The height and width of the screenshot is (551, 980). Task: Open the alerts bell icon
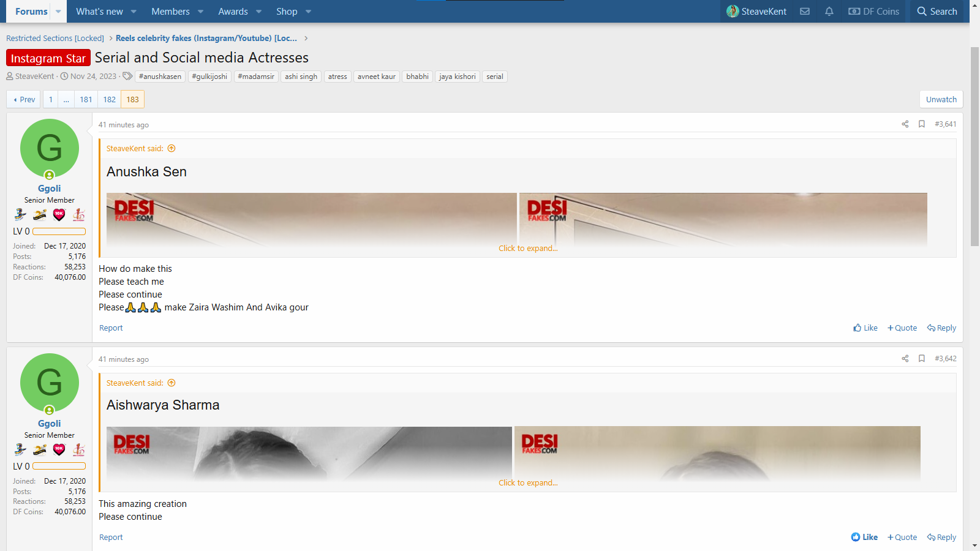(829, 12)
